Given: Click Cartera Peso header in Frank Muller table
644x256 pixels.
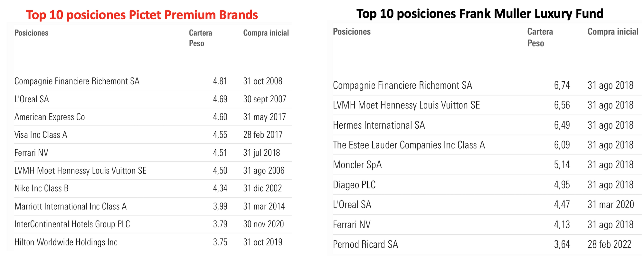Looking at the screenshot, I should [x=540, y=37].
